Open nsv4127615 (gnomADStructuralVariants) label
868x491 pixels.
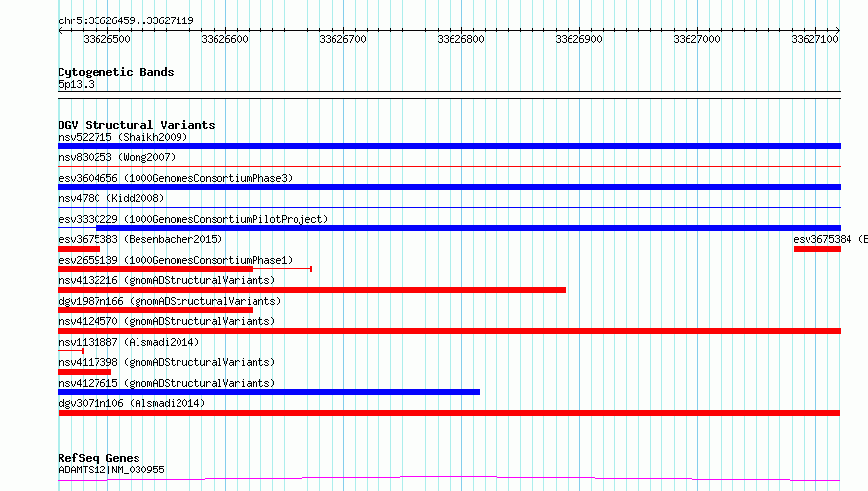(x=167, y=383)
